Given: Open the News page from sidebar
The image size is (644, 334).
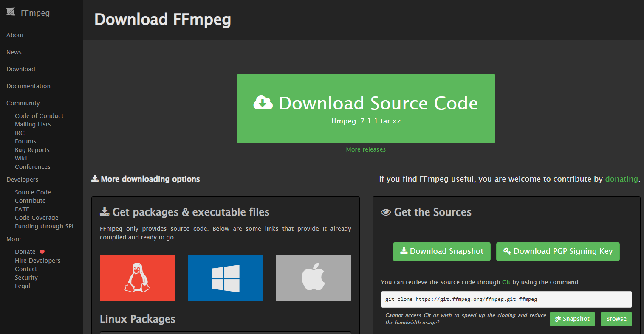Looking at the screenshot, I should coord(14,52).
